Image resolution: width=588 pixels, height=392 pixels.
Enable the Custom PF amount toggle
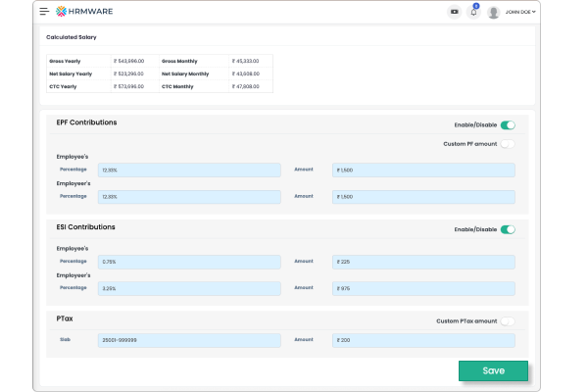coord(508,144)
